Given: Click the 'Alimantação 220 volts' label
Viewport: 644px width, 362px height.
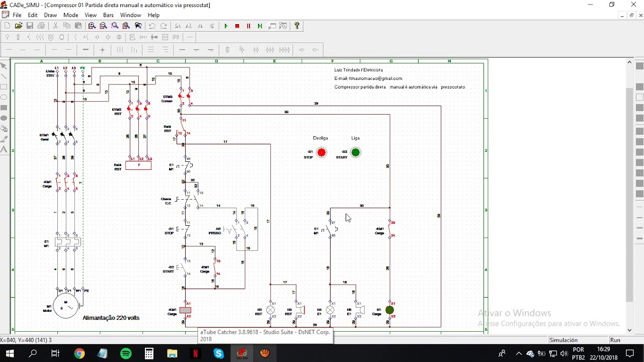Looking at the screenshot, I should [111, 318].
